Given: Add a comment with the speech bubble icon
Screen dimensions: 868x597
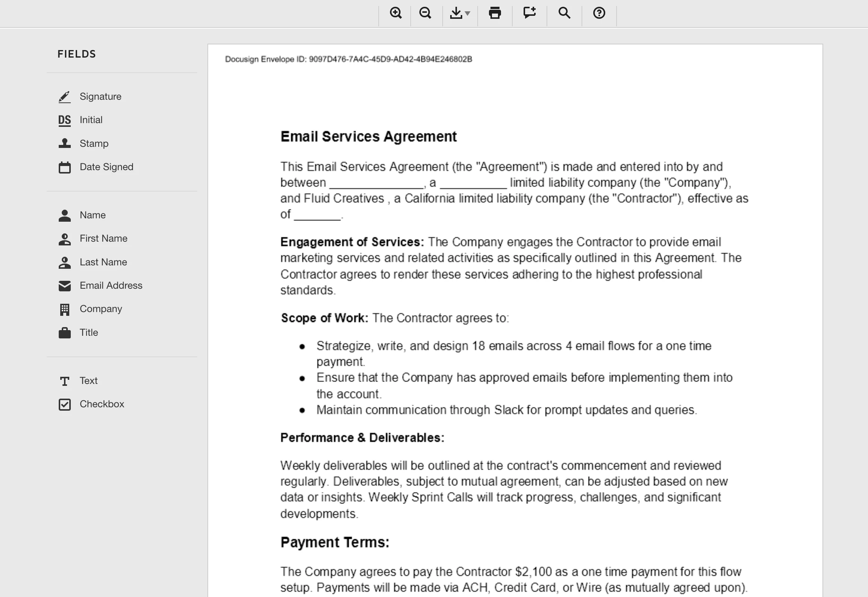Looking at the screenshot, I should point(529,13).
